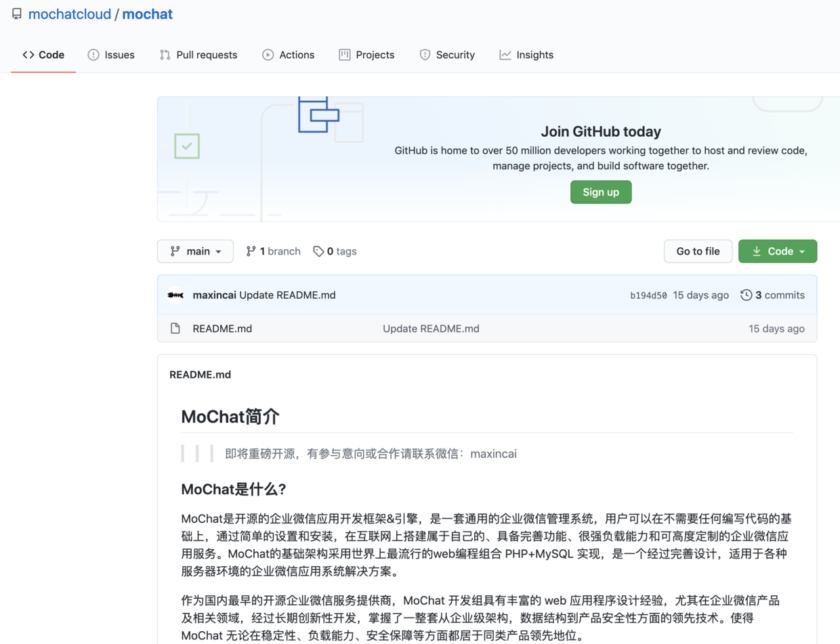Screen dimensions: 840x644
Task: Click the maxincai author avatar image
Action: pyautogui.click(x=175, y=295)
